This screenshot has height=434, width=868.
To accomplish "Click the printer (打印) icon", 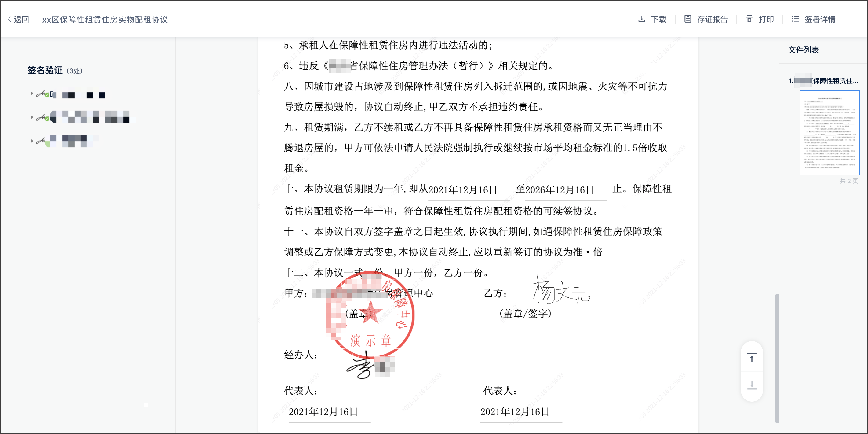I will tap(749, 19).
